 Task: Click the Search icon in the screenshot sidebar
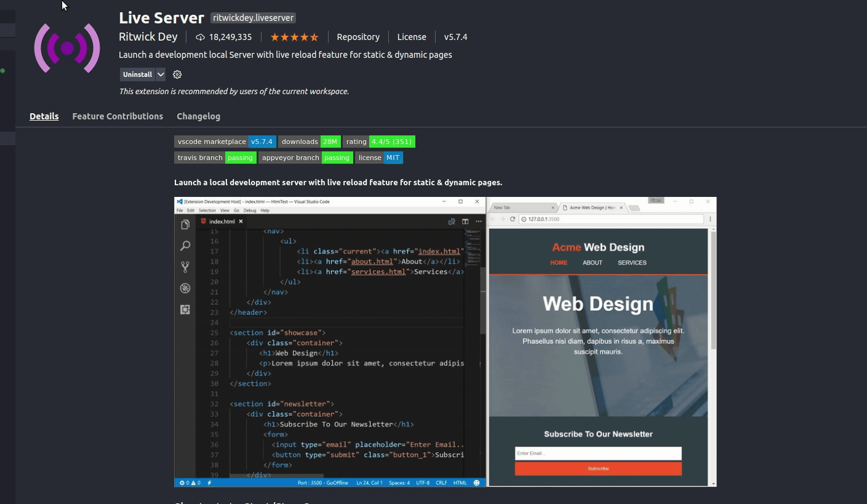[185, 246]
